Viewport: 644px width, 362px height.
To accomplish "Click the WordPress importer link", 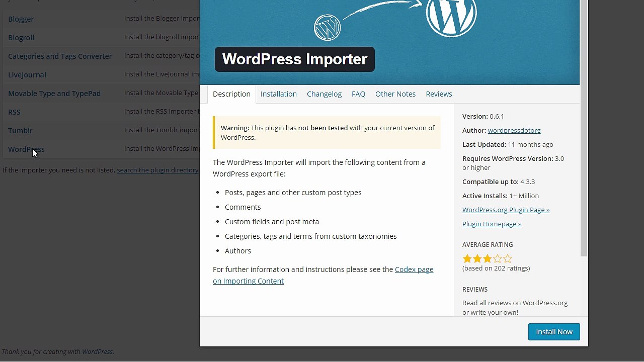I will point(26,149).
